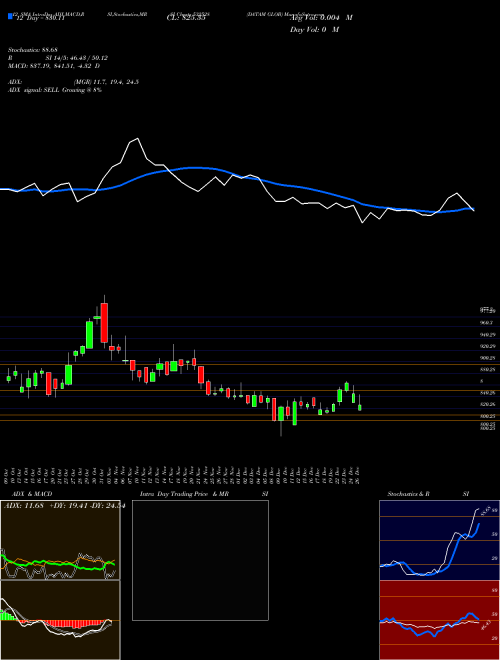
Task: Click 'ADX signal: SELL Growing @ 8%' text
Action: (55, 90)
